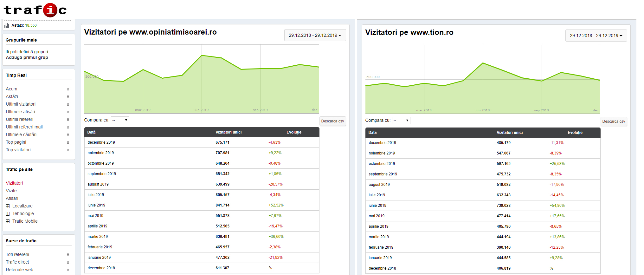This screenshot has width=644, height=275.
Task: Click the 406.819 value for decembrie 2018
Action: pyautogui.click(x=504, y=268)
